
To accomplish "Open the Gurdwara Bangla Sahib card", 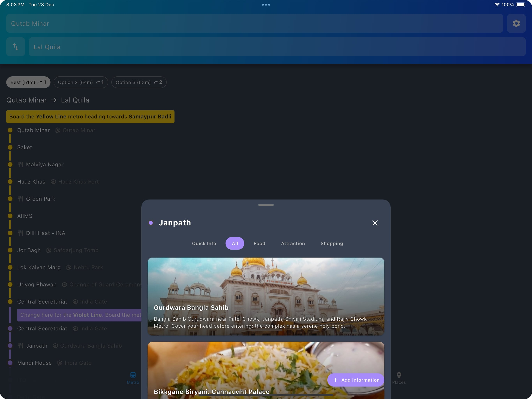I will (x=266, y=297).
